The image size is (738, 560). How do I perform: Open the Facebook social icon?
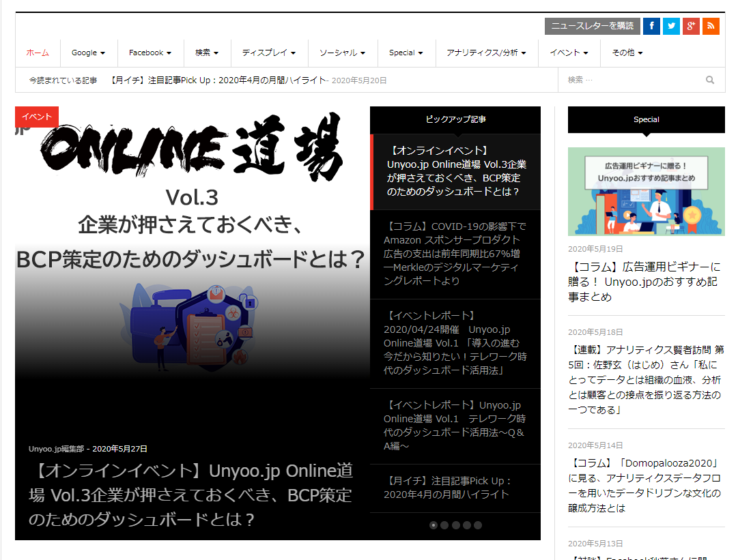pos(651,26)
